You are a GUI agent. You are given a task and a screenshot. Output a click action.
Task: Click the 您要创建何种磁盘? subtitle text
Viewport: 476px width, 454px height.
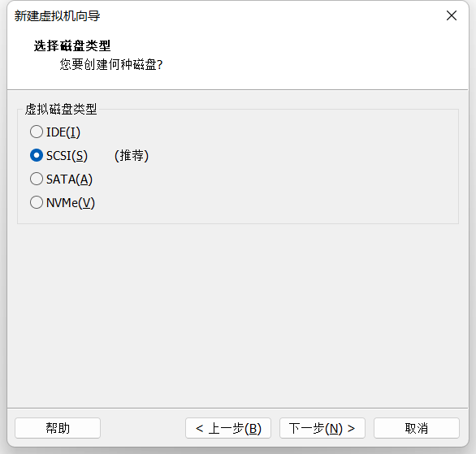[111, 64]
